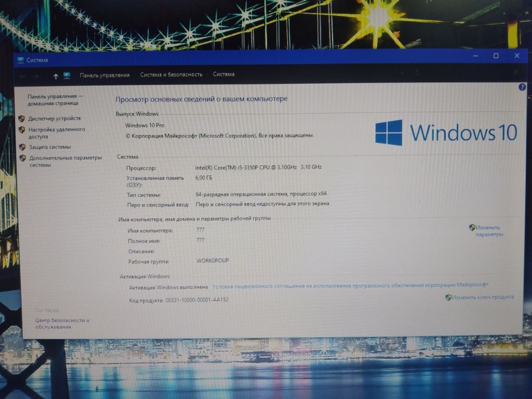Screen dimensions: 532x399
Task: Open Защита системы link
Action: (50, 147)
